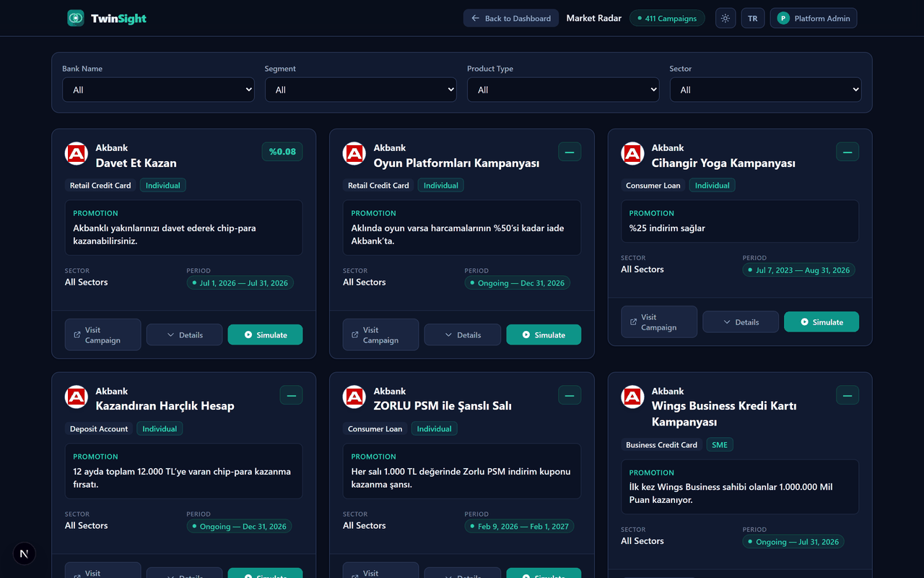Click Akbank logo on ZORLU PSM card

[354, 397]
